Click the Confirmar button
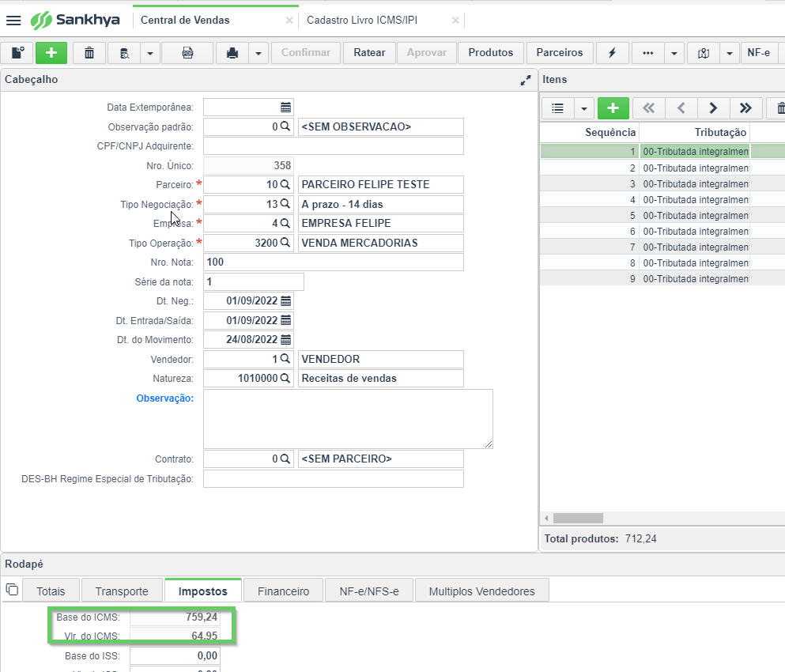Viewport: 785px width, 672px height. [x=306, y=53]
